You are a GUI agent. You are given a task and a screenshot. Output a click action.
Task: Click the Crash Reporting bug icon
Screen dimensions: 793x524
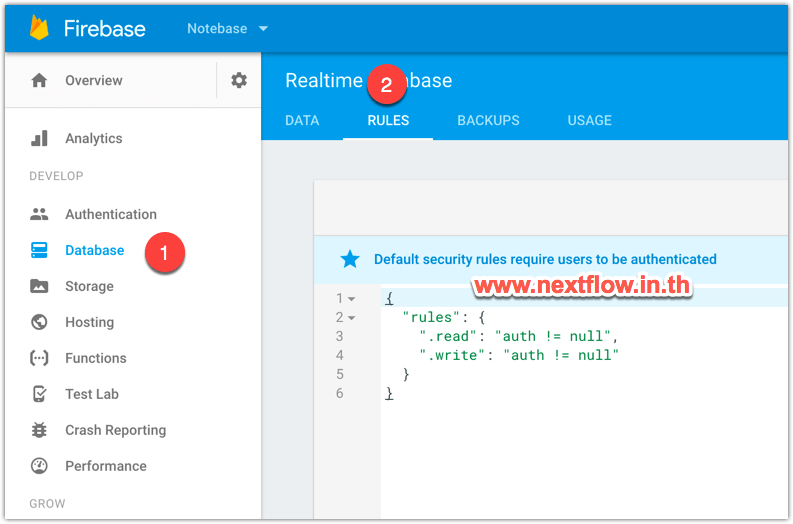pos(39,429)
